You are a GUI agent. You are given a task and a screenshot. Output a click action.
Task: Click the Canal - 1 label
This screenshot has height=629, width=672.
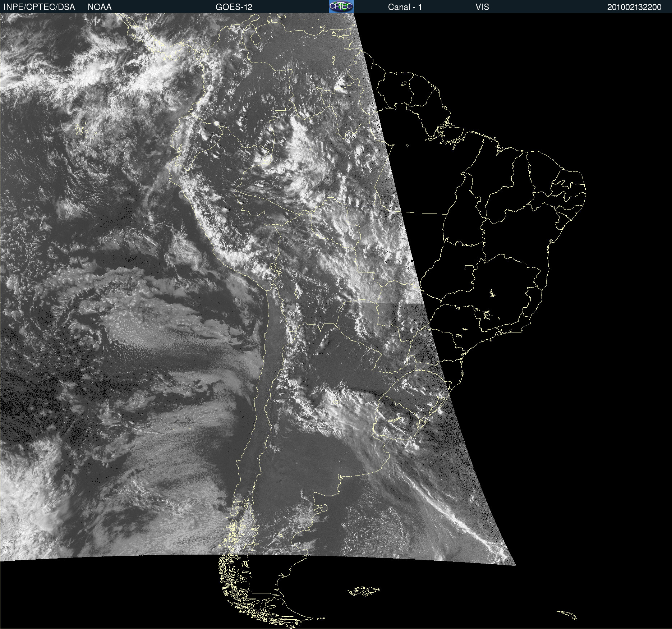[405, 7]
